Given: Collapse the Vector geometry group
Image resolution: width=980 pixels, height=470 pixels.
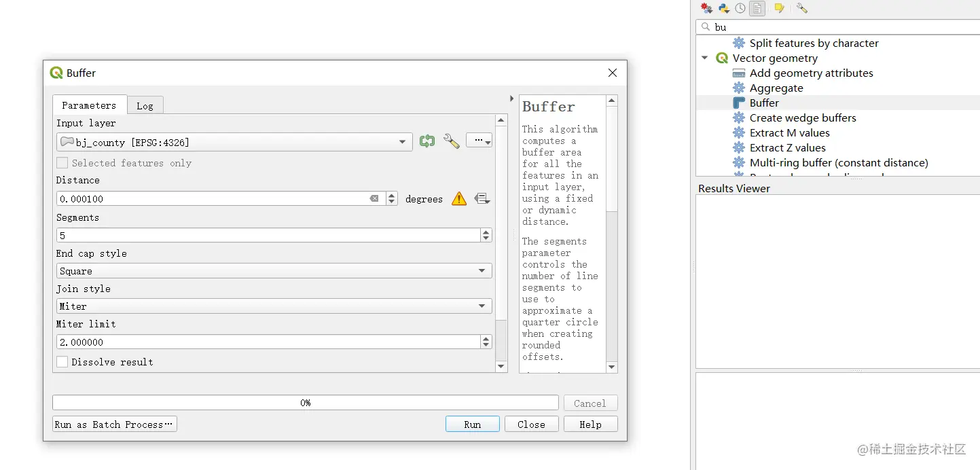Looking at the screenshot, I should [x=705, y=58].
